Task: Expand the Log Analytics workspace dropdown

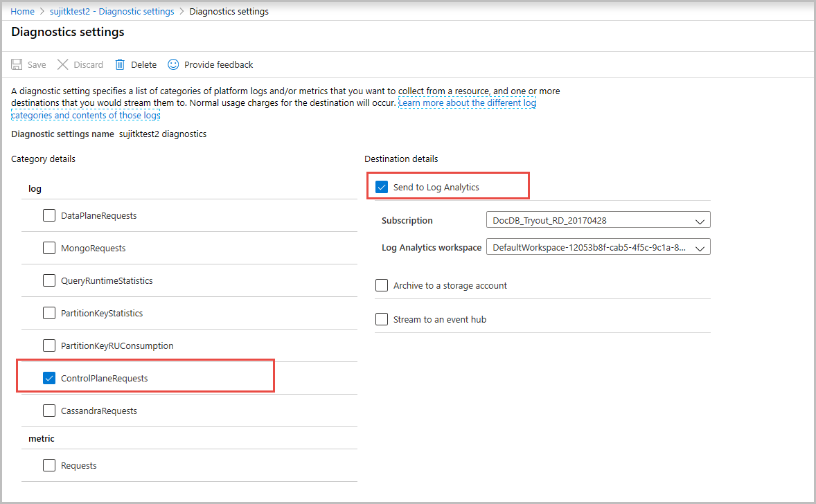Action: pyautogui.click(x=598, y=247)
